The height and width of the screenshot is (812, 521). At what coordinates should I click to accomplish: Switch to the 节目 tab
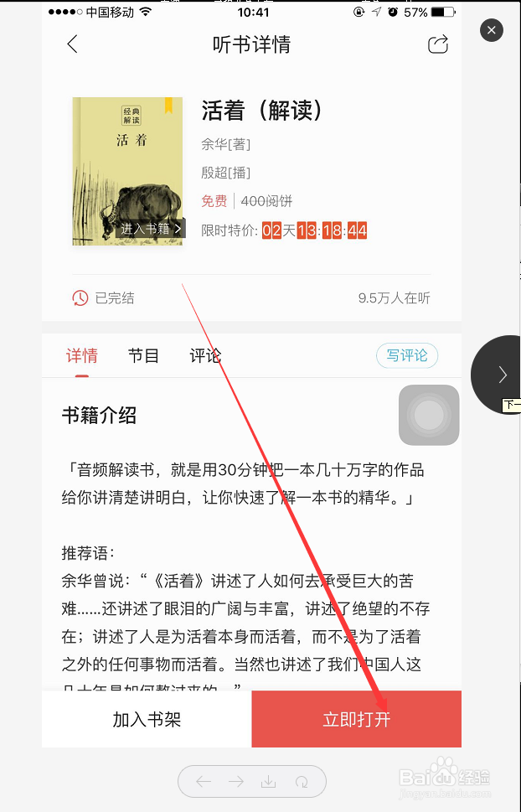coord(143,356)
